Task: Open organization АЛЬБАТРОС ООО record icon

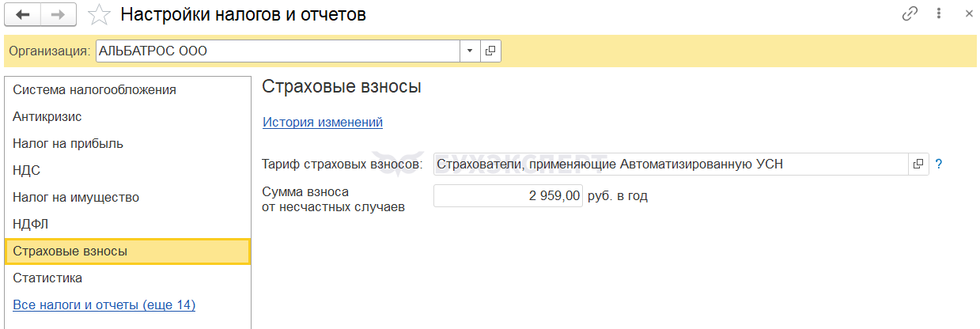Action: pos(490,51)
